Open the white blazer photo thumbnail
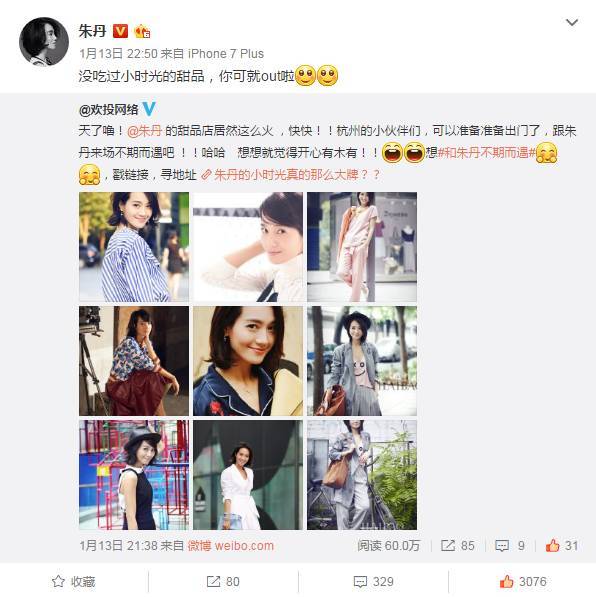This screenshot has width=596, height=597. (x=248, y=475)
